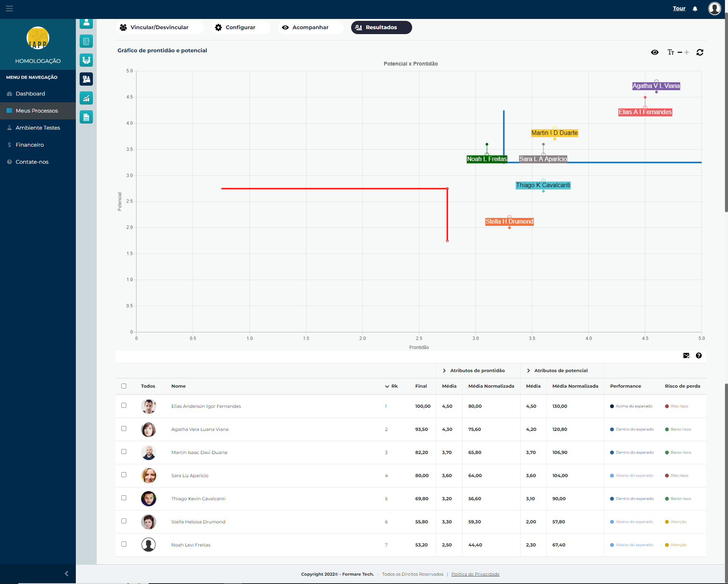Open the user profile avatar menu
This screenshot has height=584, width=728.
(x=714, y=8)
